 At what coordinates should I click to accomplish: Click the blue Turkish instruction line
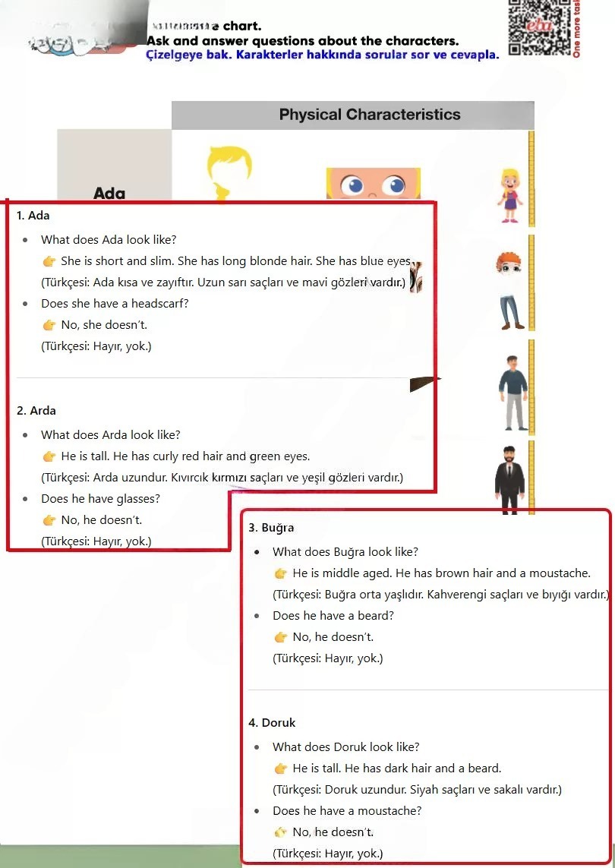pos(322,55)
